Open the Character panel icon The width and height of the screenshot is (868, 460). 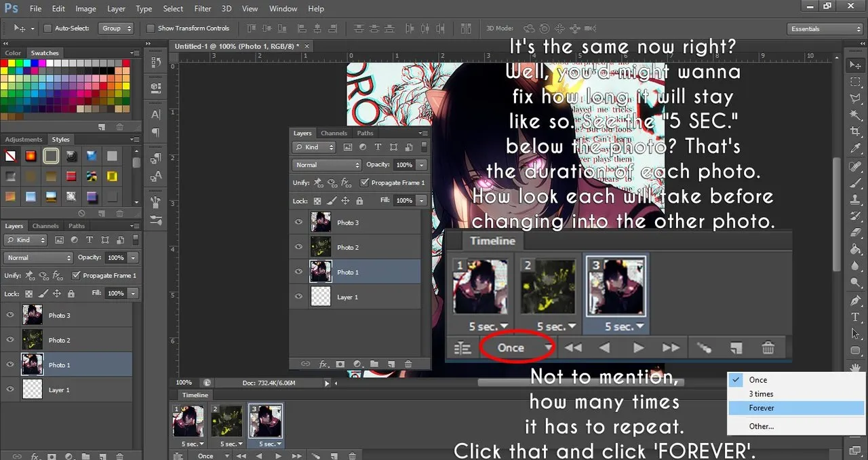155,115
